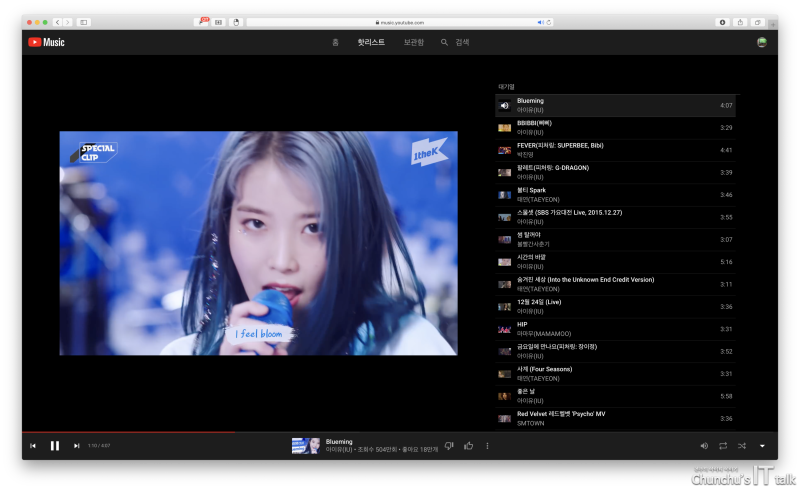
Task: Click the mouse-shaped extension icon in toolbar
Action: tap(236, 22)
